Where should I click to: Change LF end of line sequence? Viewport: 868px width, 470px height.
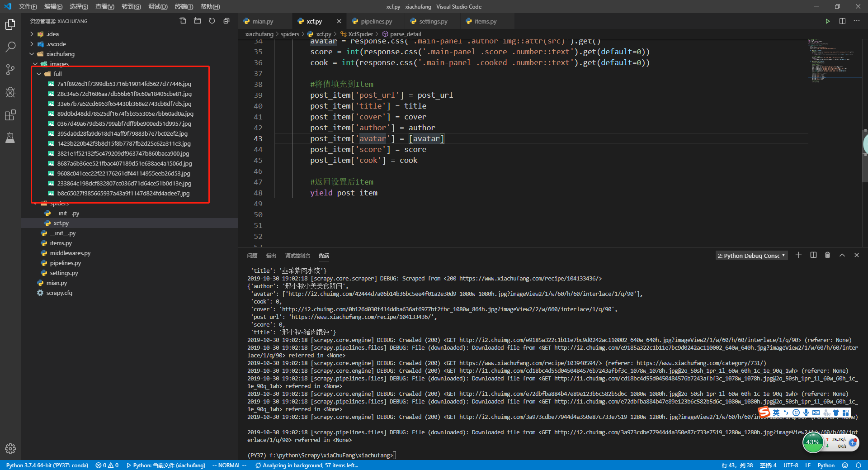pos(807,465)
